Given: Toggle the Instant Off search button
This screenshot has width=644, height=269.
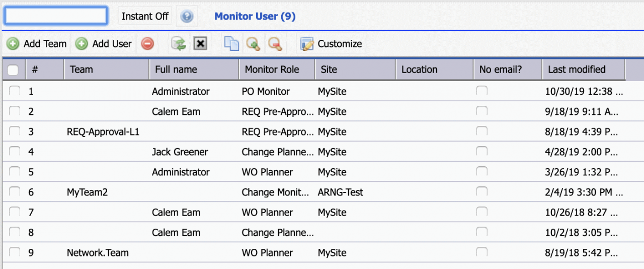Looking at the screenshot, I should [145, 16].
